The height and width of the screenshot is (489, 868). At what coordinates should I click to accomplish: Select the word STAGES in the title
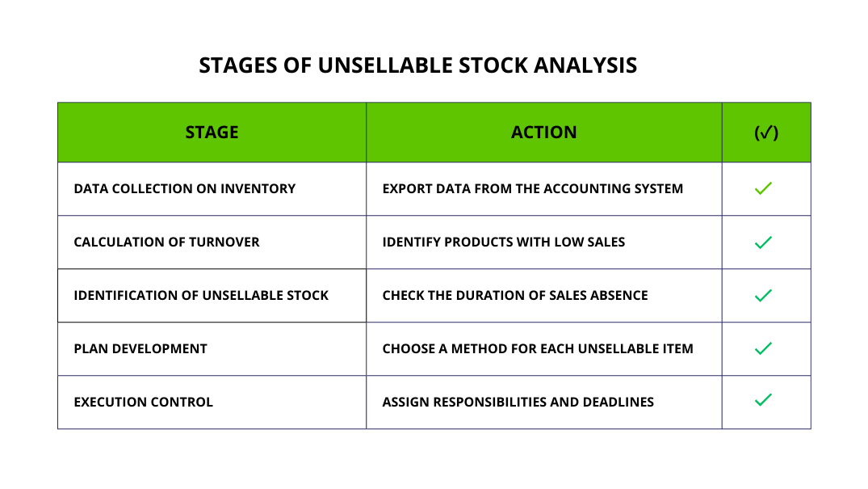pos(236,65)
